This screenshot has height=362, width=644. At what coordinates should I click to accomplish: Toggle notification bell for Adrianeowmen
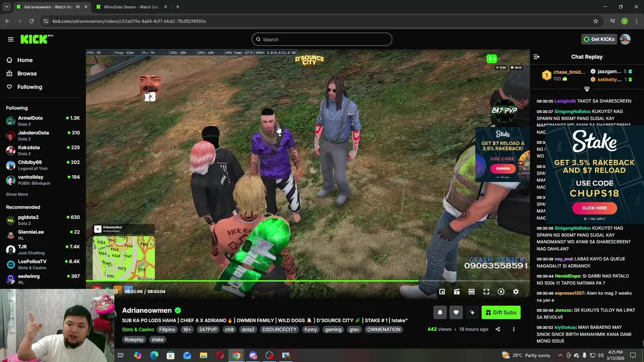(x=440, y=312)
